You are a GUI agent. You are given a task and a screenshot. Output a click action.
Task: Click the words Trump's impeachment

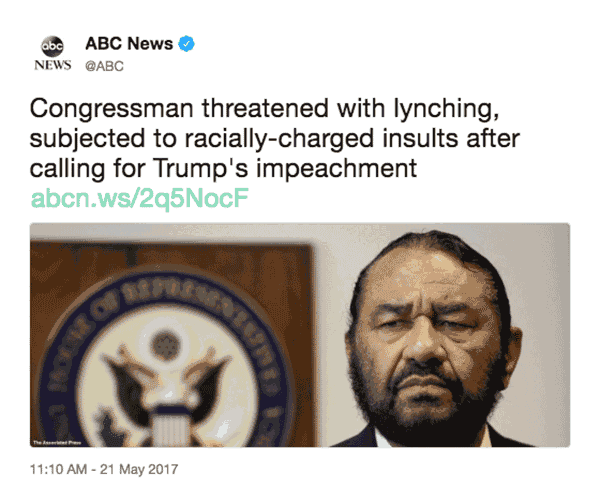tap(285, 169)
